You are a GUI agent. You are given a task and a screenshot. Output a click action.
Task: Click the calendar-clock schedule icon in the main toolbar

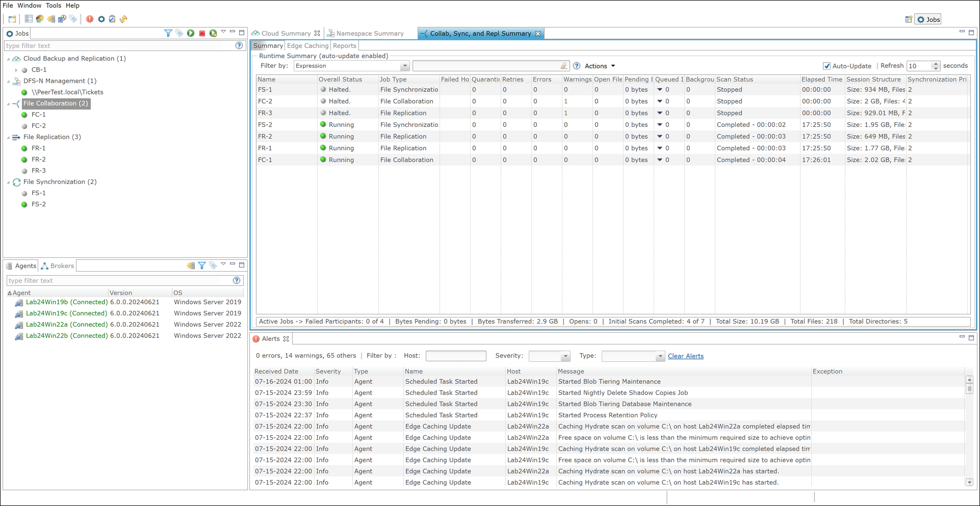coord(62,19)
